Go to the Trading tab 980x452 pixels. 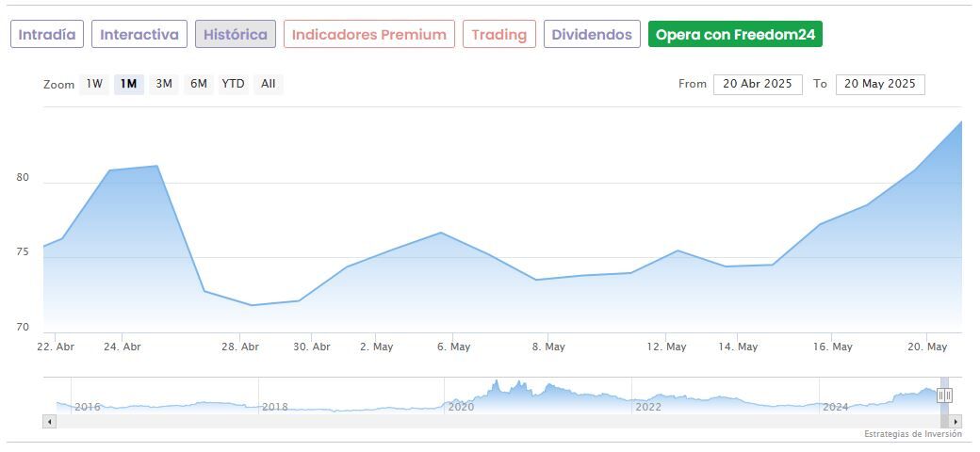coord(499,35)
